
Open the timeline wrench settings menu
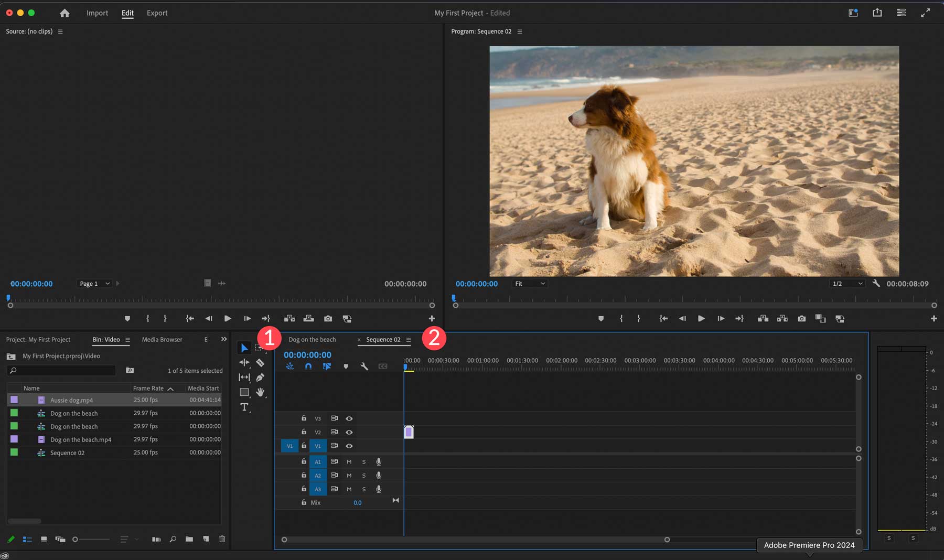364,367
